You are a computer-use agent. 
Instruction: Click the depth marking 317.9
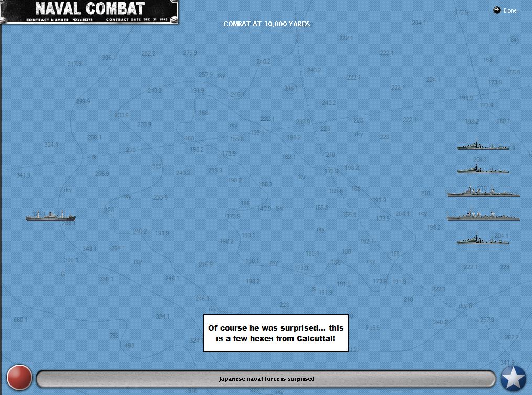pyautogui.click(x=74, y=64)
